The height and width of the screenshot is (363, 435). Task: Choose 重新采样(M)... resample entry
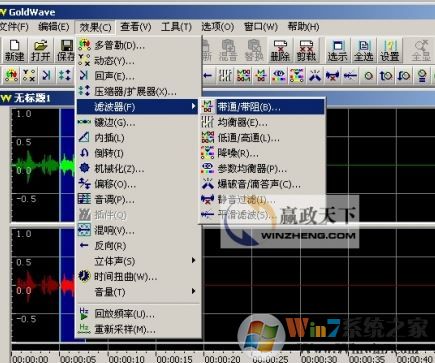click(138, 329)
